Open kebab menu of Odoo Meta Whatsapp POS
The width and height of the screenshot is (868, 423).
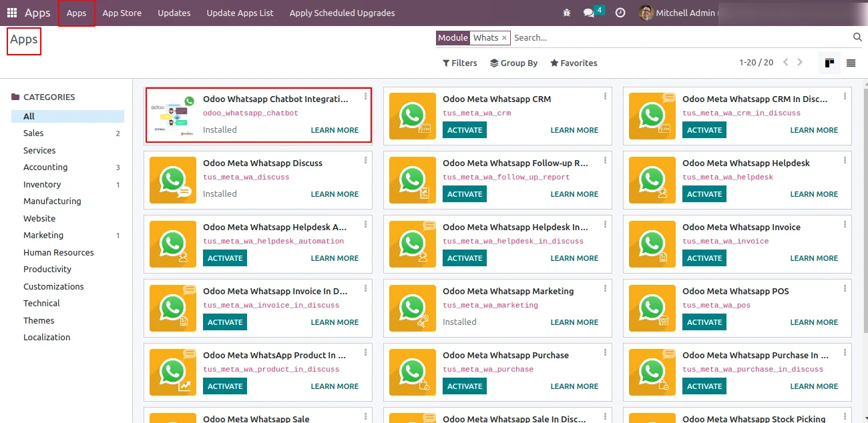coord(845,288)
